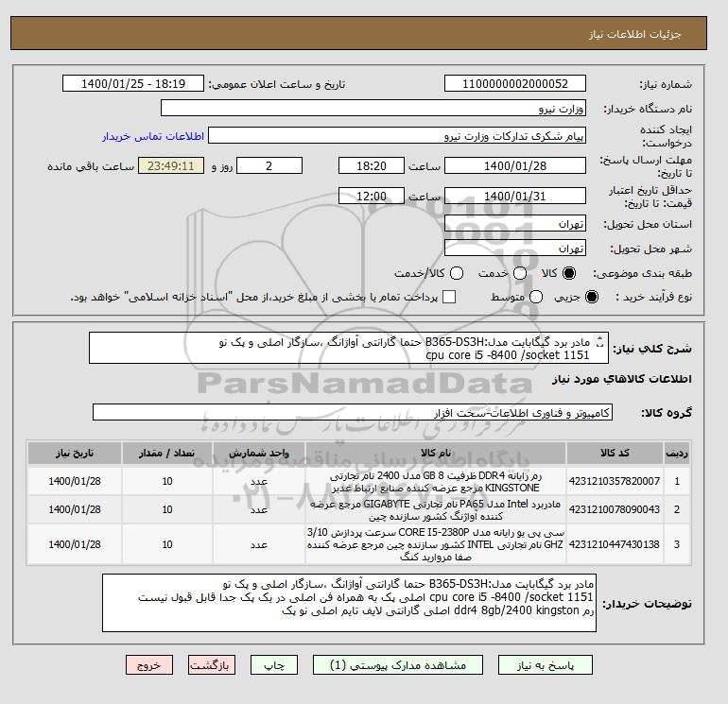This screenshot has height=704, width=728.
Task: Click the تعداد / مقدار column header
Action: [167, 453]
